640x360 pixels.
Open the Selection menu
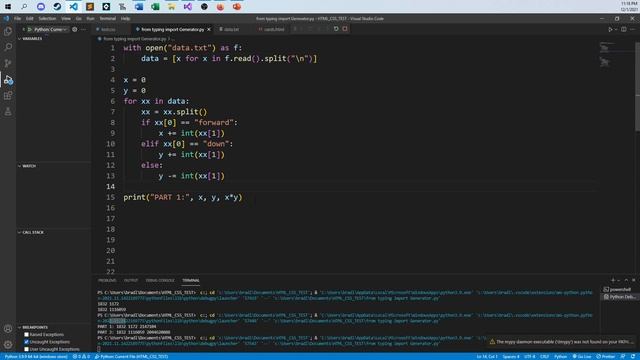[x=47, y=18]
